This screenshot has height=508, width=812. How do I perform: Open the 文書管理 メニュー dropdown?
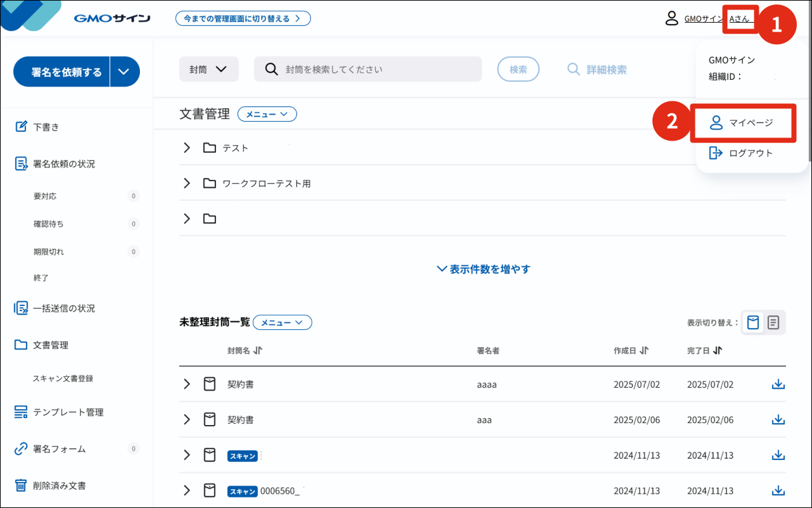(267, 114)
